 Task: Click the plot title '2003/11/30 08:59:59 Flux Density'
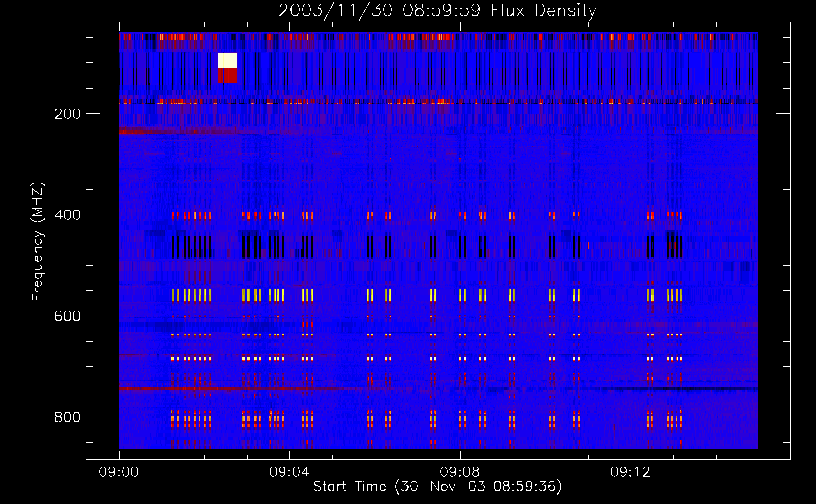tap(437, 10)
